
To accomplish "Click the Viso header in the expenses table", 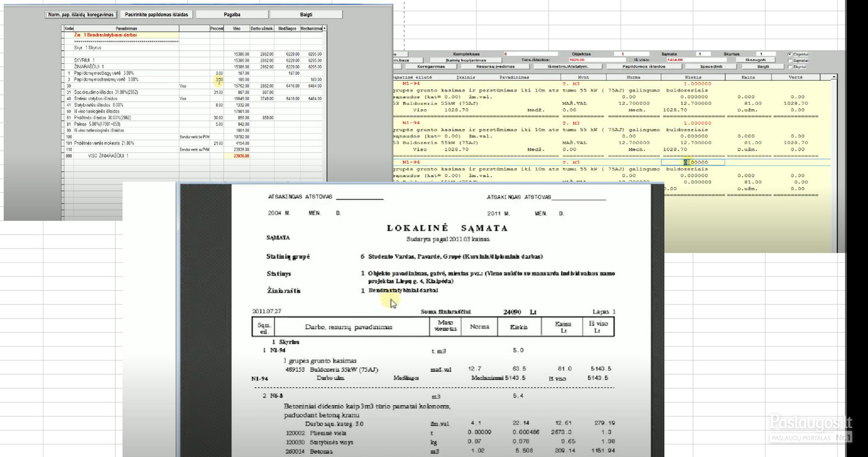I will click(x=237, y=28).
